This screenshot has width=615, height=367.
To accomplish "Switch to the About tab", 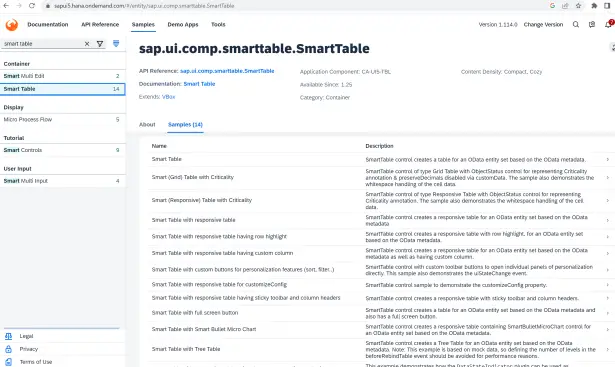I will 147,124.
